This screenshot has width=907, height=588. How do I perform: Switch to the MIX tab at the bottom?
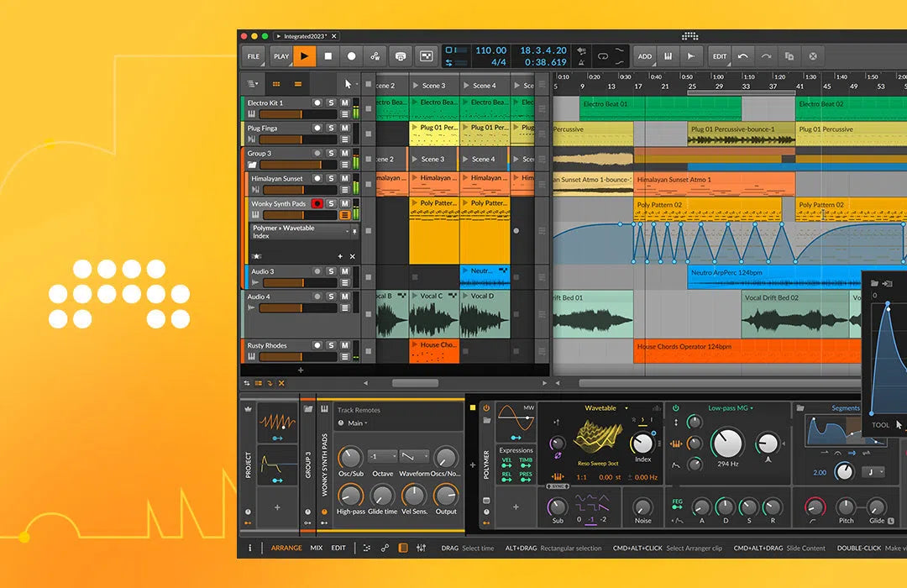[317, 547]
